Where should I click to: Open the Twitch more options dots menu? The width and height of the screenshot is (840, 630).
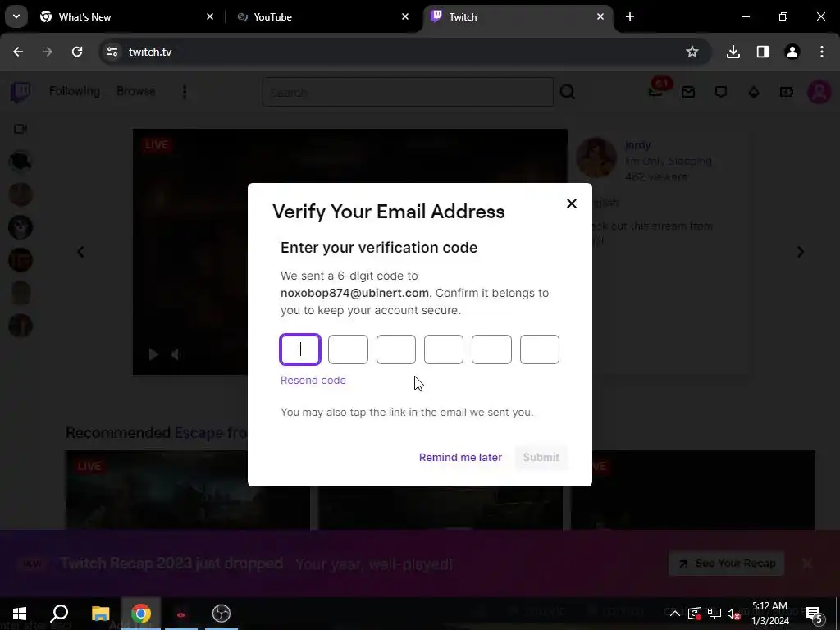[x=185, y=92]
